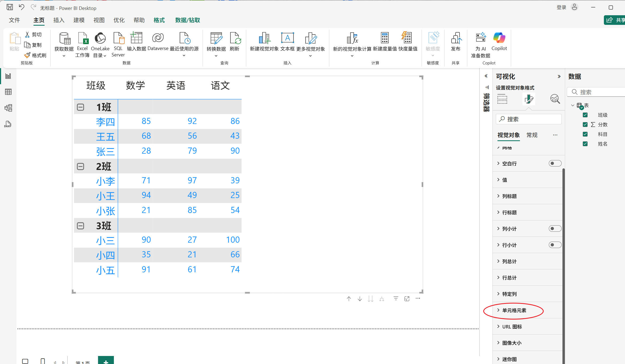Collapse the 1班 row group
This screenshot has height=364, width=625.
[80, 107]
